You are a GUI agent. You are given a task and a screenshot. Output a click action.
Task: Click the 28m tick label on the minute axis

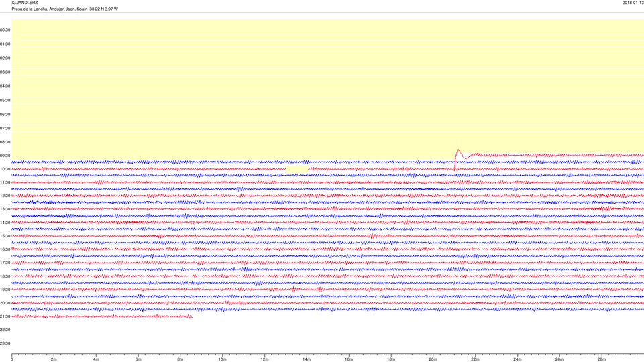coord(601,359)
